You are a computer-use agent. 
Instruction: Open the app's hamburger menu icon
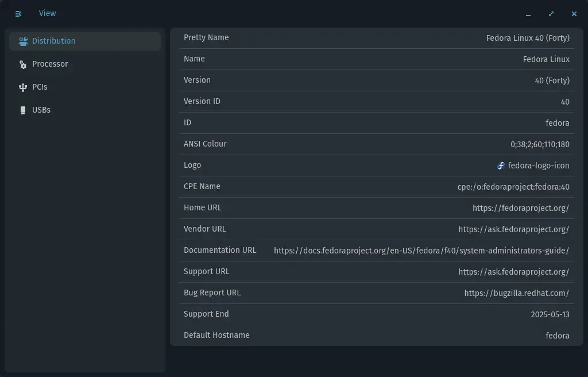[x=18, y=13]
